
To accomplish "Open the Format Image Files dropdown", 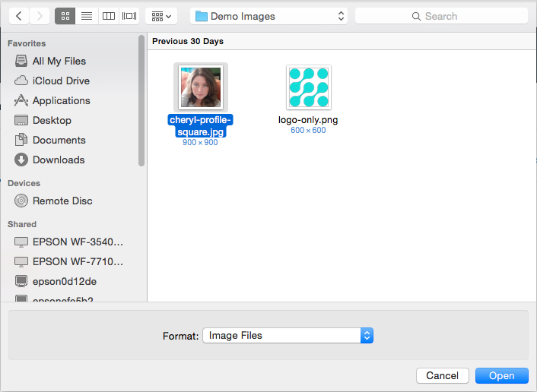I will click(288, 336).
